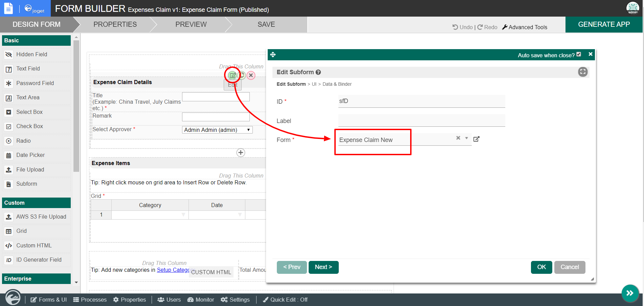Clear the Expense Claim New form selection
The image size is (644, 306).
point(458,138)
